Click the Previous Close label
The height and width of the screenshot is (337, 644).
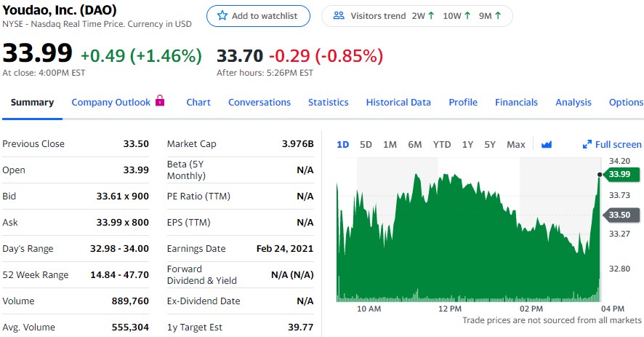(33, 144)
